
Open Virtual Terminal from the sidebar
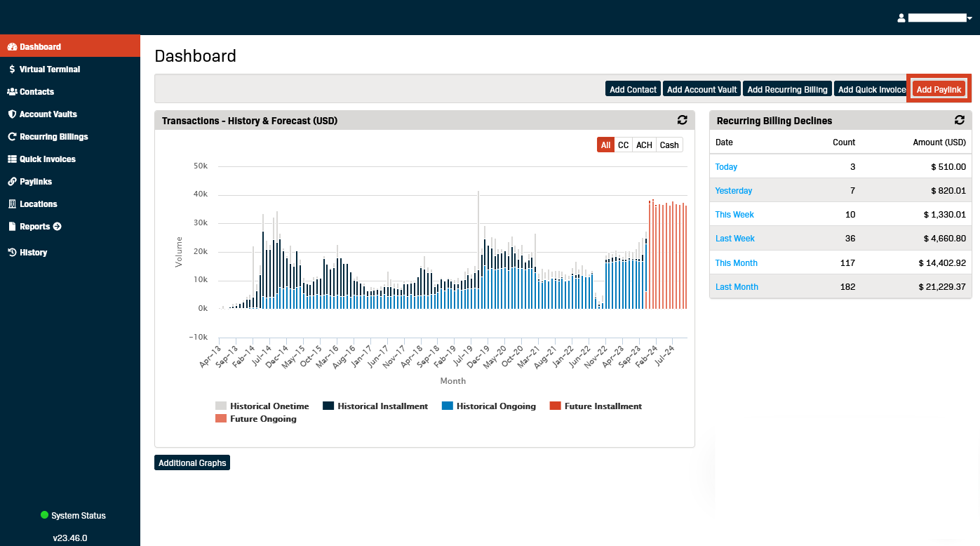[70, 69]
